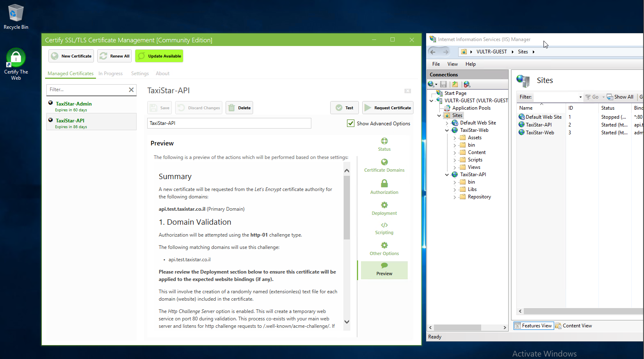
Task: Click the Save button in Certify
Action: click(x=160, y=108)
